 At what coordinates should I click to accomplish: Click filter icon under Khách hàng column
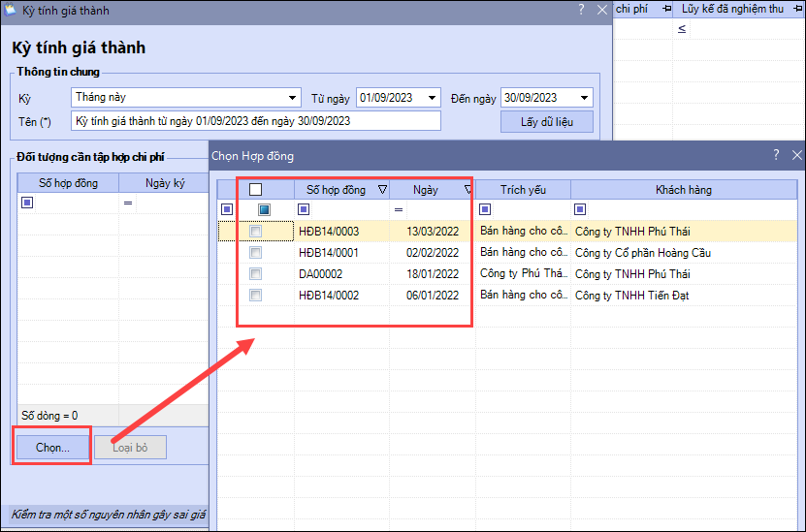point(580,209)
